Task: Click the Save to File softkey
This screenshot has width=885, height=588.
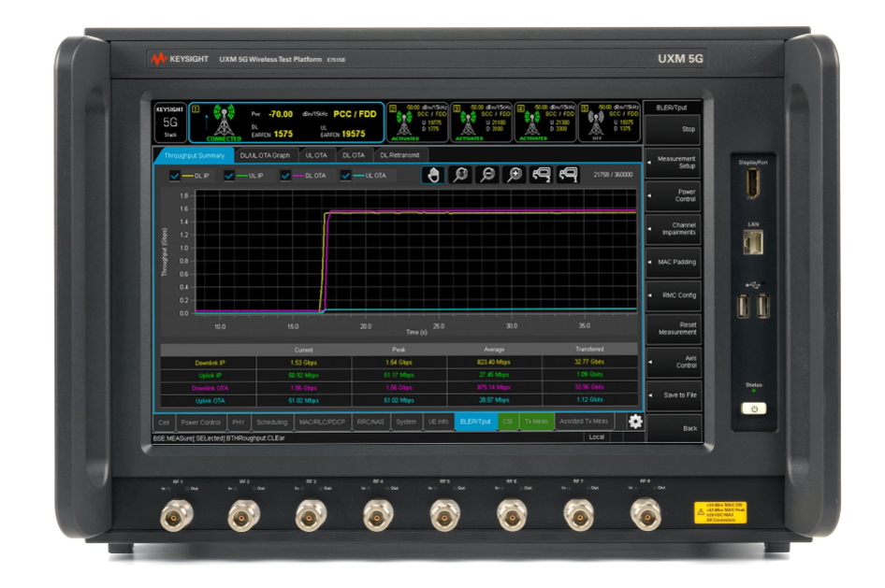Action: coord(673,394)
